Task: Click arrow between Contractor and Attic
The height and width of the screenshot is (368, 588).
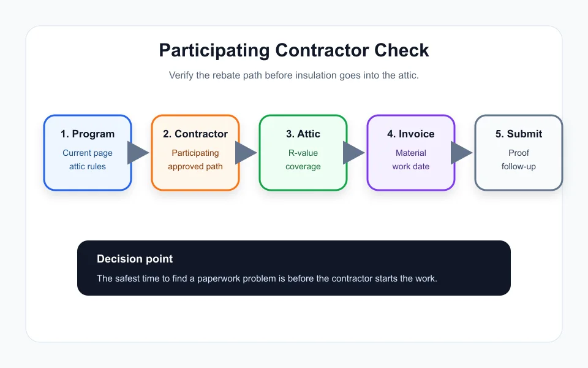Action: tap(246, 153)
